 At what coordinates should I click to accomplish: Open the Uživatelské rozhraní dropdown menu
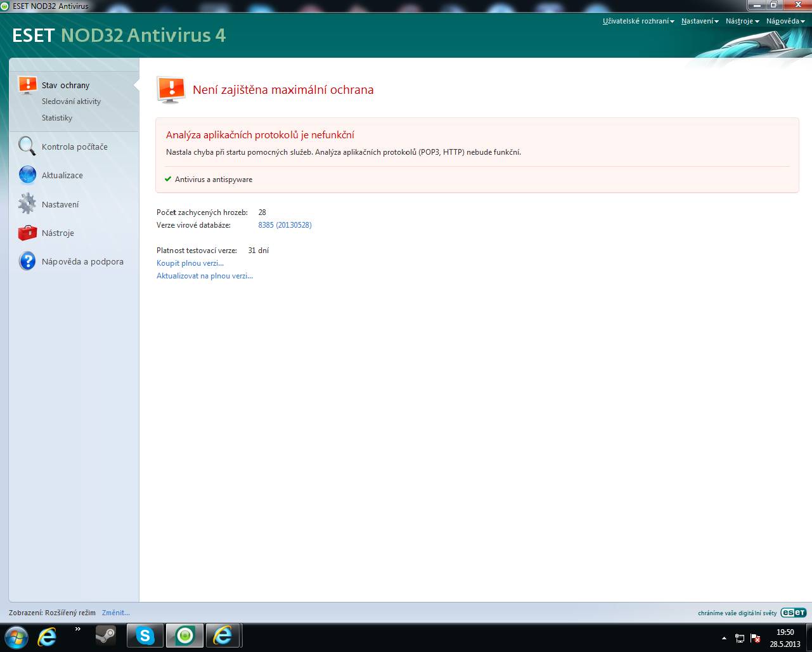point(638,21)
